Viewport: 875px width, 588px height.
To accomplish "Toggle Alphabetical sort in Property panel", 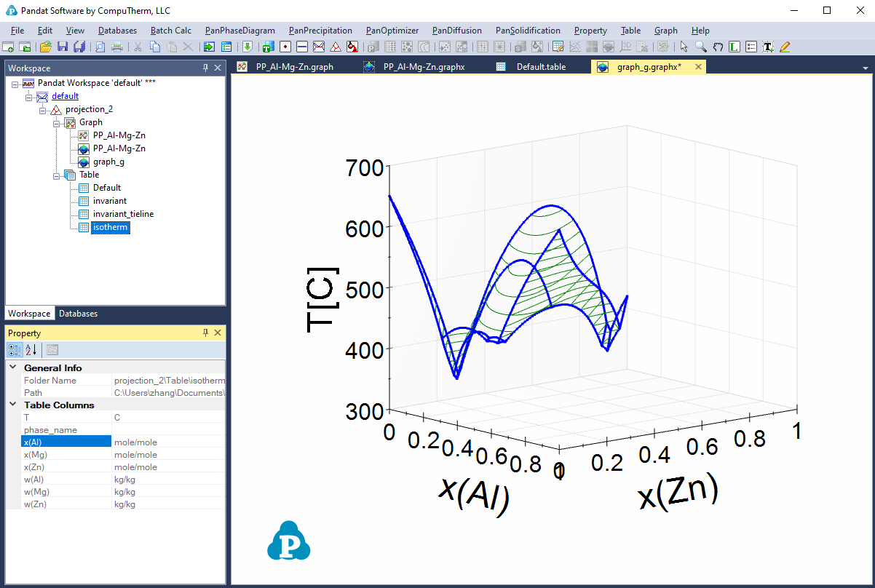I will (31, 350).
